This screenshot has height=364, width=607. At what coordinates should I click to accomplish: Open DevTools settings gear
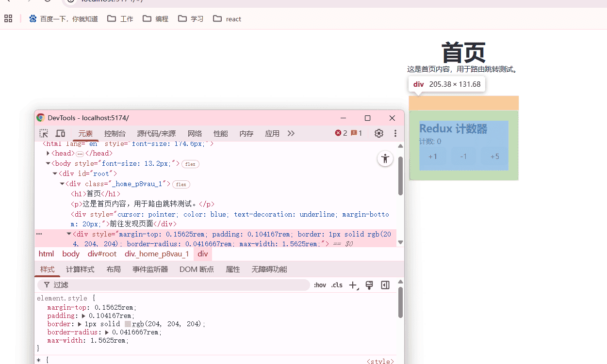[379, 133]
